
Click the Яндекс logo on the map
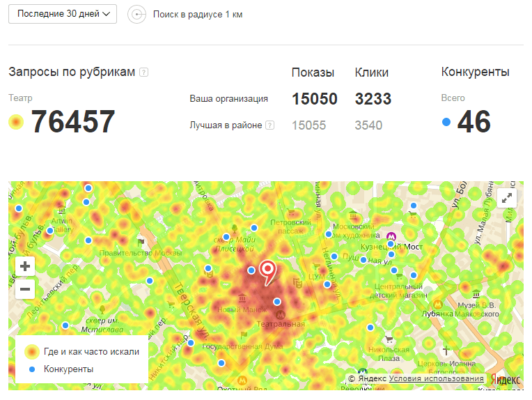click(x=505, y=379)
